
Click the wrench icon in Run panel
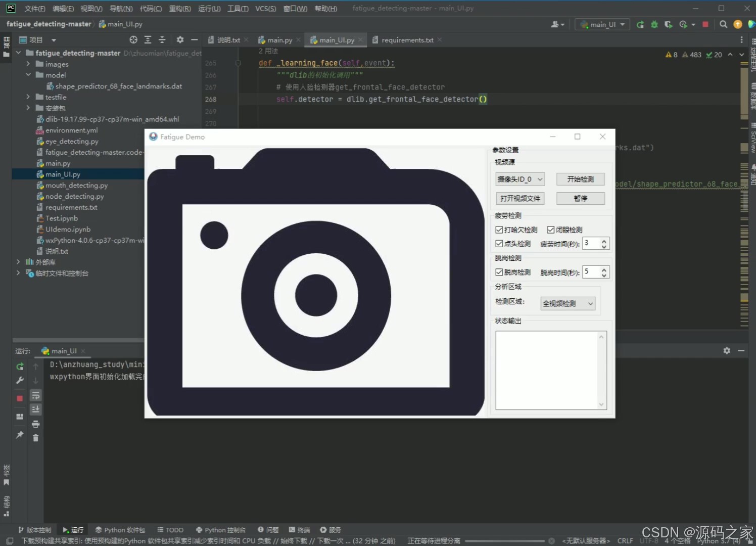pos(20,380)
